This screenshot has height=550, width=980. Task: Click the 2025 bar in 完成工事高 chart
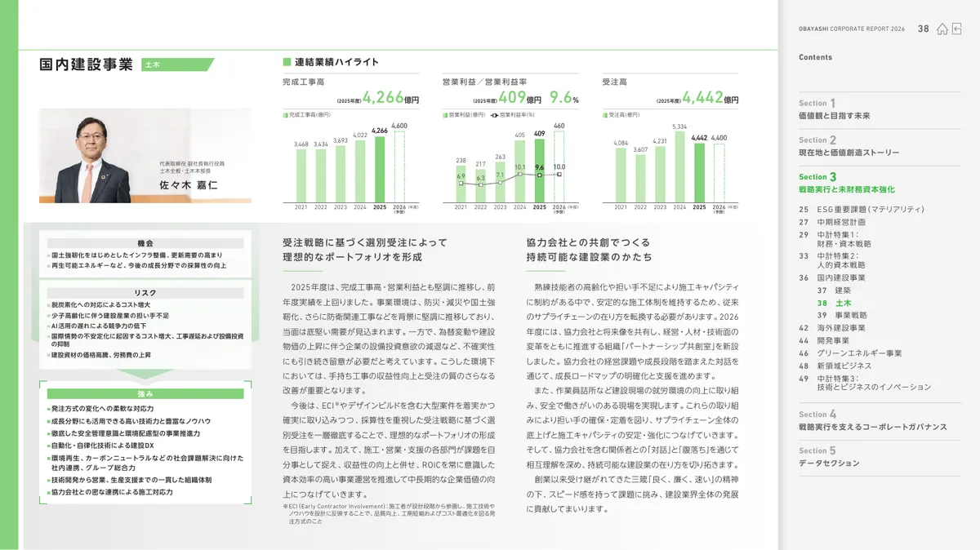[380, 169]
